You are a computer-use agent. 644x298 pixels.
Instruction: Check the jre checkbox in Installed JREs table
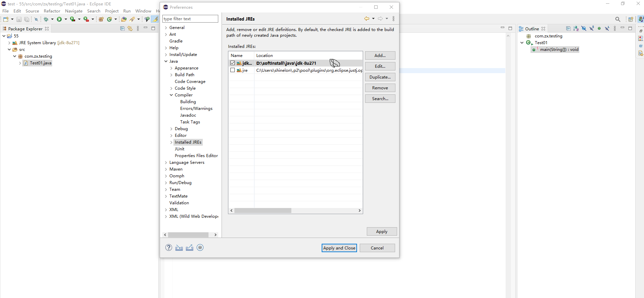point(232,70)
